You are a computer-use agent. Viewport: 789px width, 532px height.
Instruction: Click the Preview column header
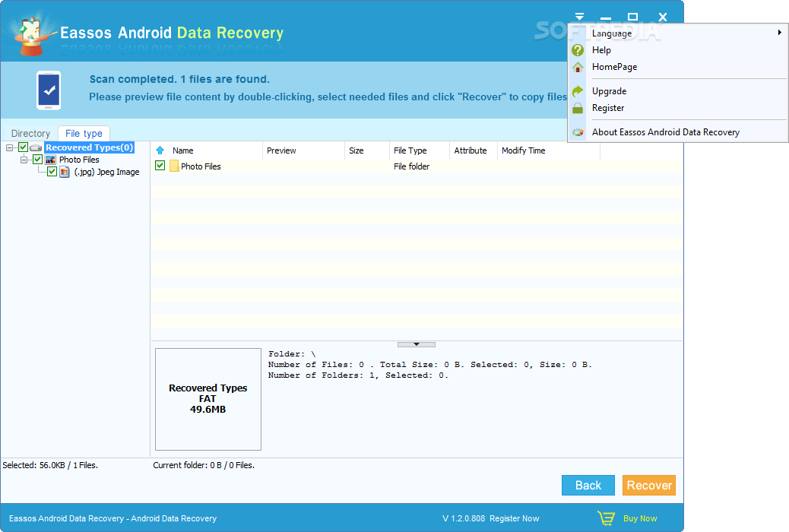pos(303,150)
